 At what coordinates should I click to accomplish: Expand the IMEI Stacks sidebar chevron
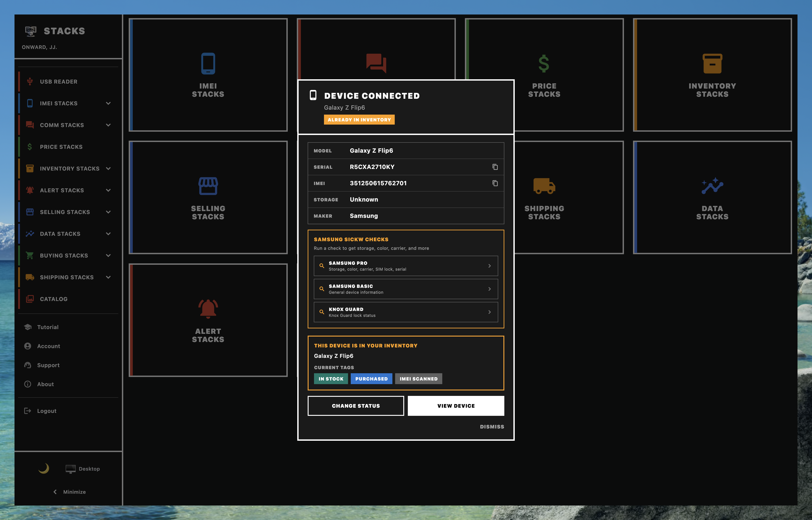[x=108, y=103]
